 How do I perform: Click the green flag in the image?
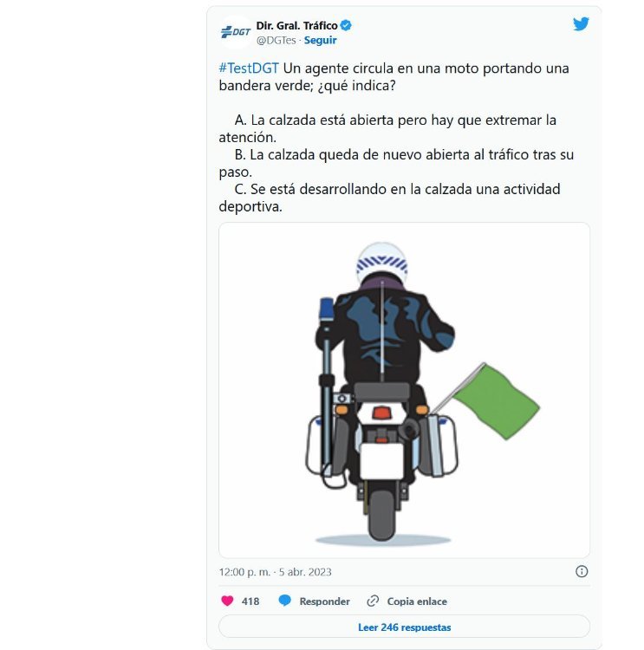coord(495,401)
